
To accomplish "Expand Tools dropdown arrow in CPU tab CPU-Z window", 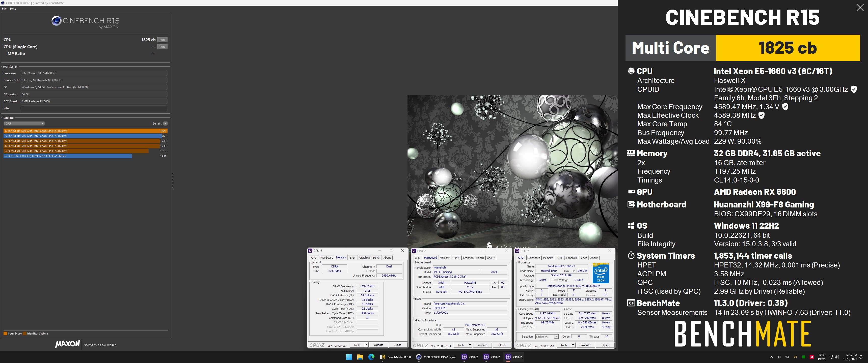I will 573,345.
